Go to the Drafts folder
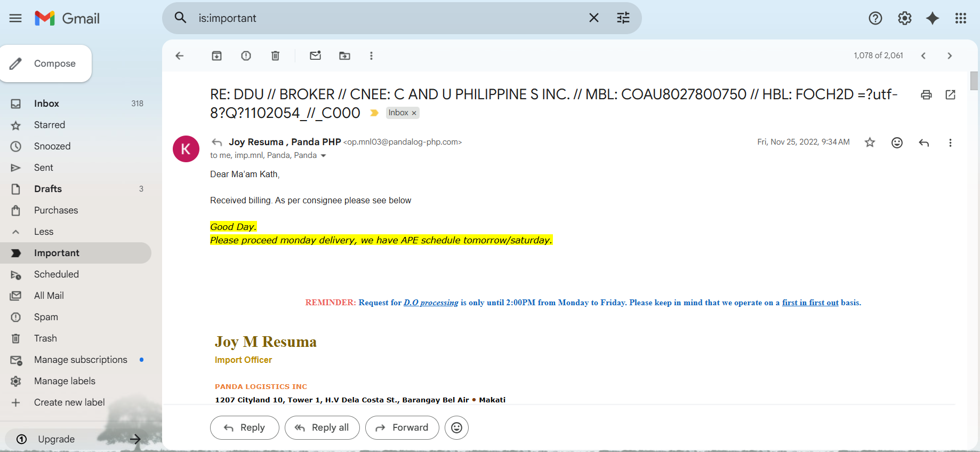 [x=47, y=189]
